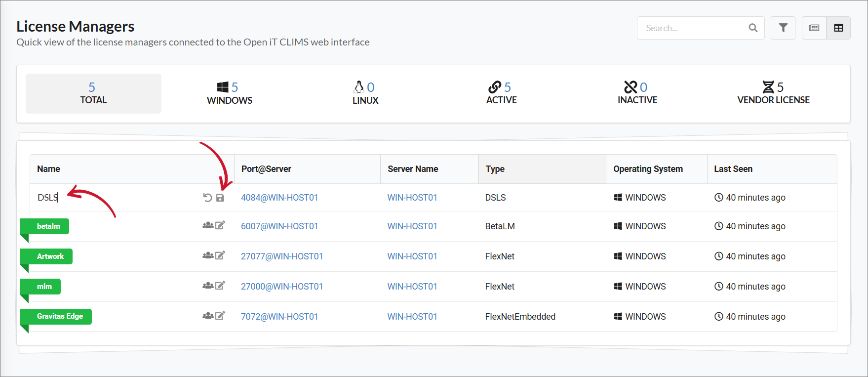Open WIN-HOST01 server in Artwork row
The width and height of the screenshot is (868, 377).
pyautogui.click(x=412, y=256)
